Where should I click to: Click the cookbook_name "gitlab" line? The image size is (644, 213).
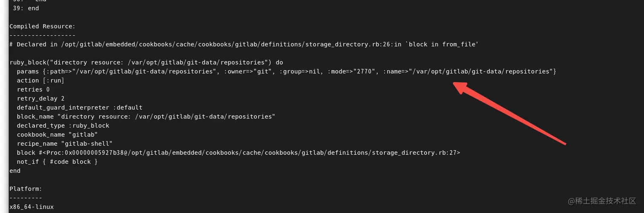(57, 134)
